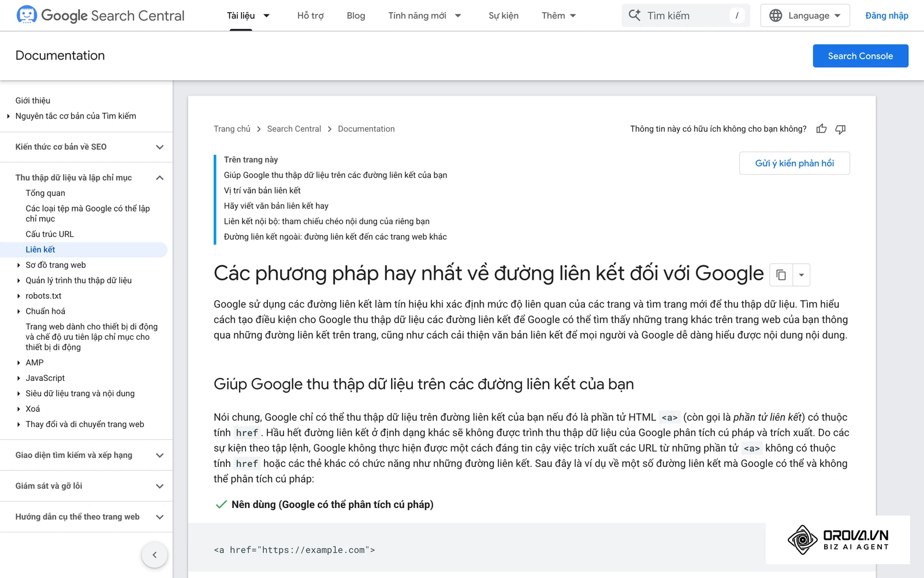Go to Trang chủ breadcrumb
Viewport: 924px width, 578px height.
click(232, 129)
